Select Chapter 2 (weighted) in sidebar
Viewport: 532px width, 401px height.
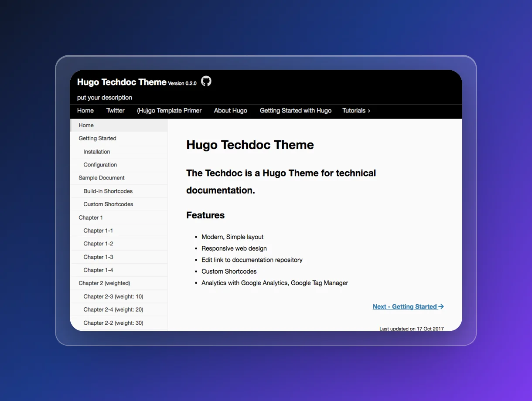119,283
